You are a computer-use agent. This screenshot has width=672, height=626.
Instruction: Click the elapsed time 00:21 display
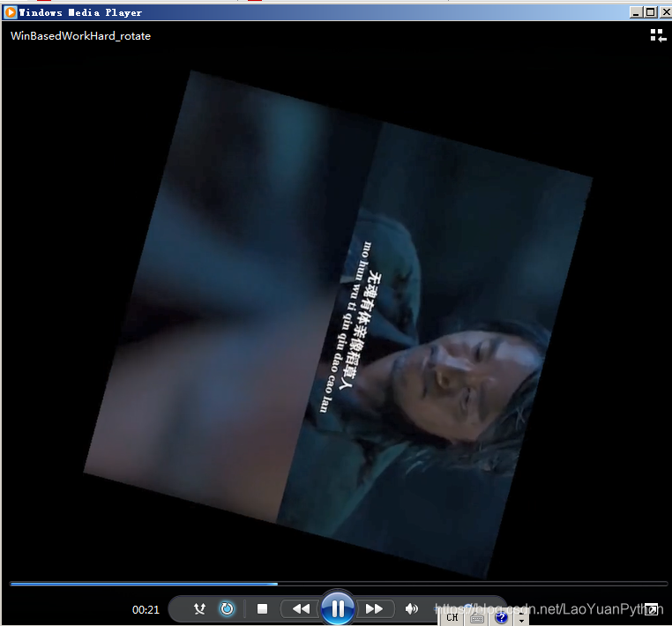pos(146,609)
